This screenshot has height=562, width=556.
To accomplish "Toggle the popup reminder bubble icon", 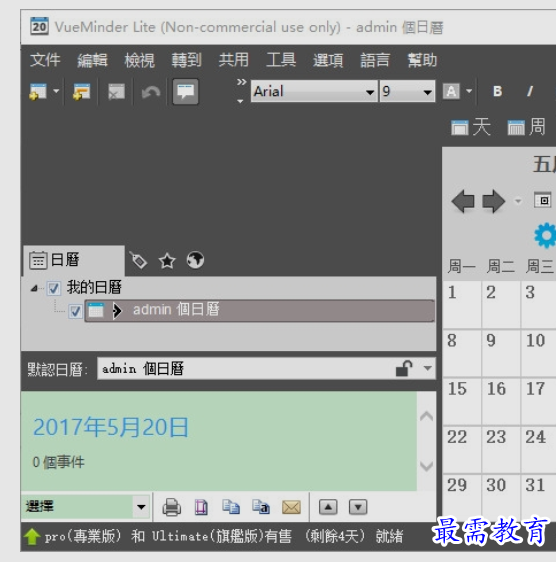I will click(185, 91).
